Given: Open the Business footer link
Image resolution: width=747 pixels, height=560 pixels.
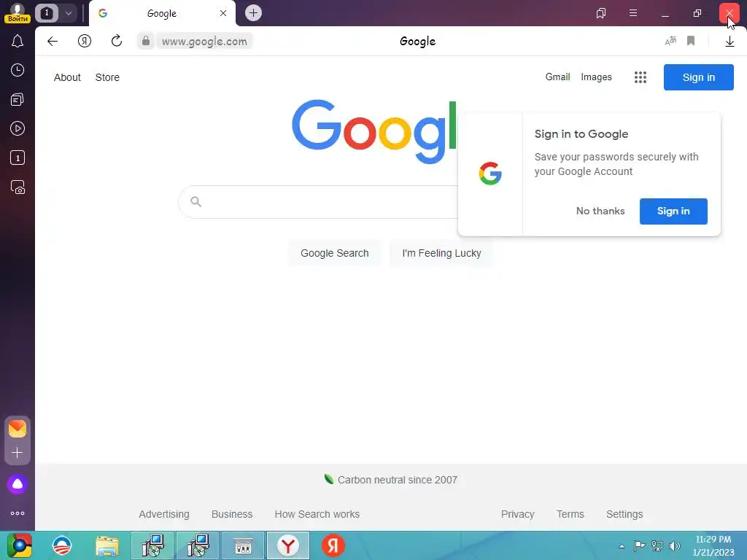Looking at the screenshot, I should (232, 514).
